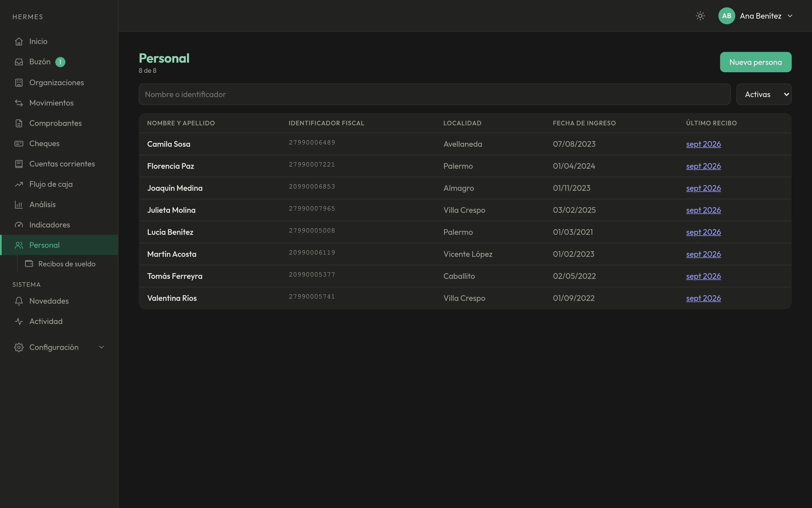This screenshot has height=508, width=812.
Task: Focus the Nombre o identificador search field
Action: [x=434, y=95]
